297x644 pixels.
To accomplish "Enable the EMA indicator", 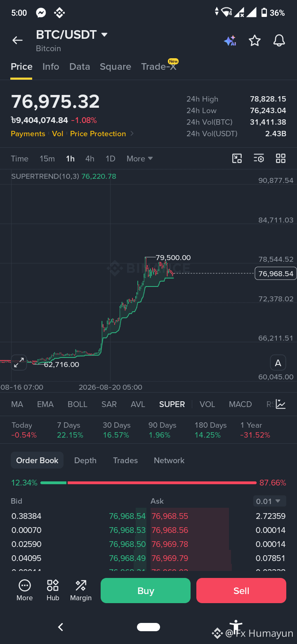I will tap(45, 404).
